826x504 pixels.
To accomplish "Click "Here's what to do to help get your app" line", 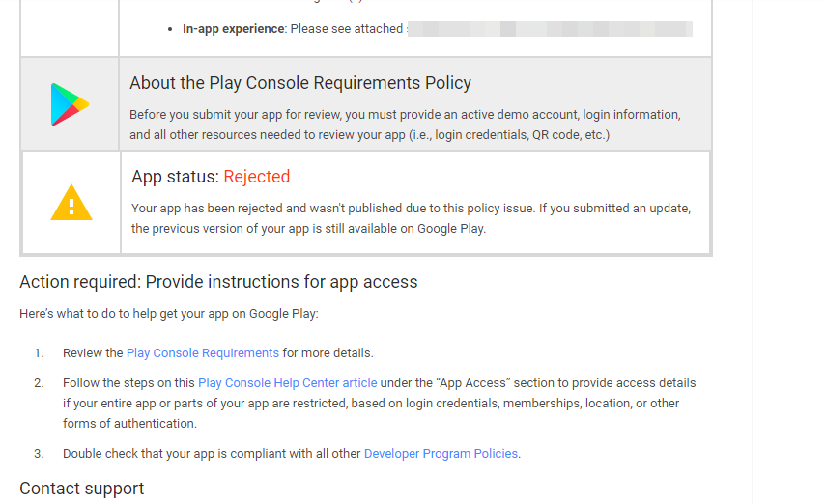I will pos(169,314).
